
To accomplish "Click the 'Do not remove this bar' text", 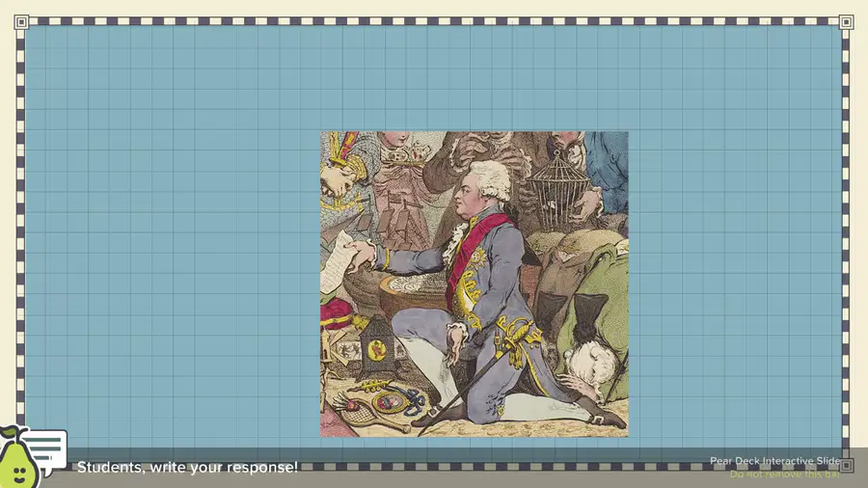I will pyautogui.click(x=784, y=474).
